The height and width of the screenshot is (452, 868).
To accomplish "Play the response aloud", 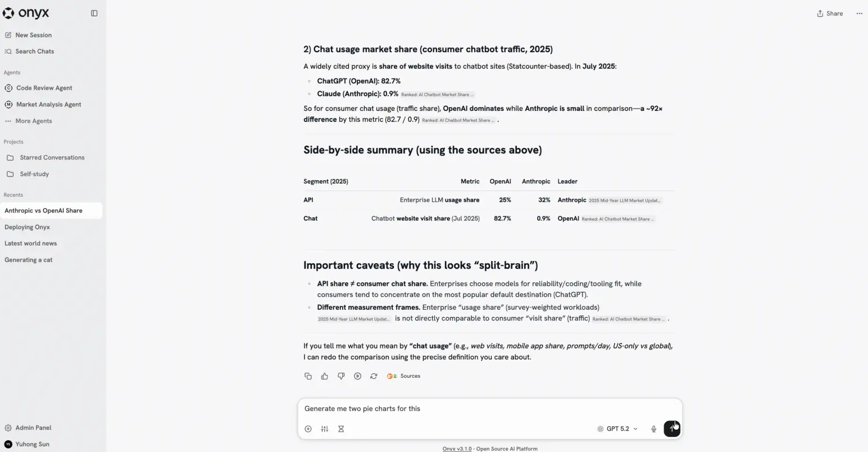I will pos(358,376).
